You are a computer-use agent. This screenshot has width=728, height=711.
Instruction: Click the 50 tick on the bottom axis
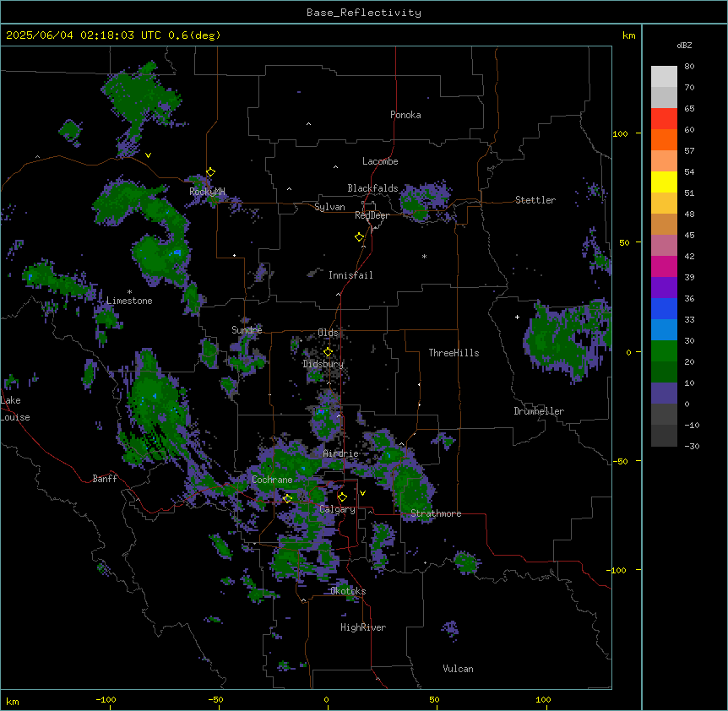pos(434,699)
